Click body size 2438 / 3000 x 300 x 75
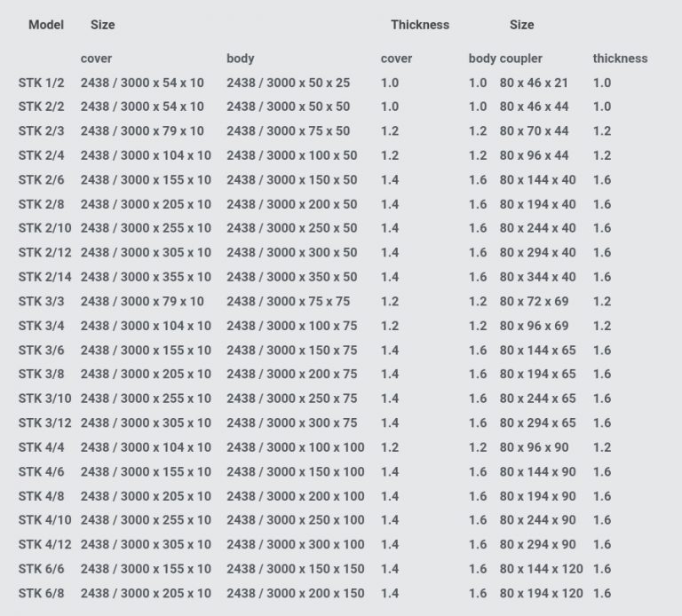 click(292, 423)
